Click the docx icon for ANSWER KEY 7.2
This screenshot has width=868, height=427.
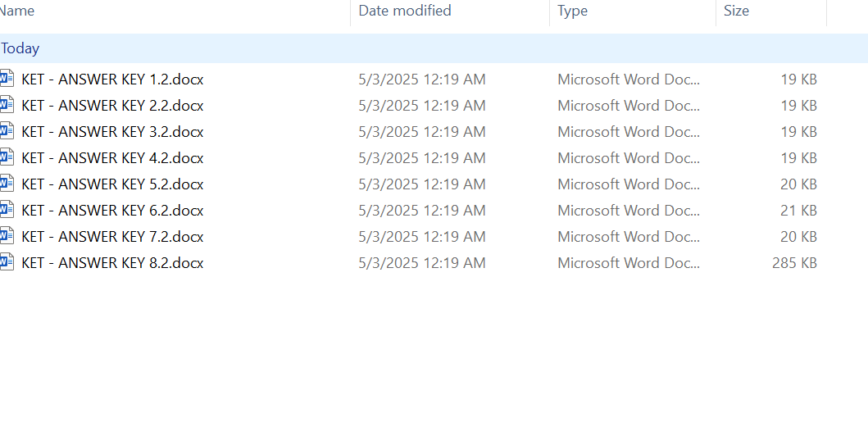point(7,236)
